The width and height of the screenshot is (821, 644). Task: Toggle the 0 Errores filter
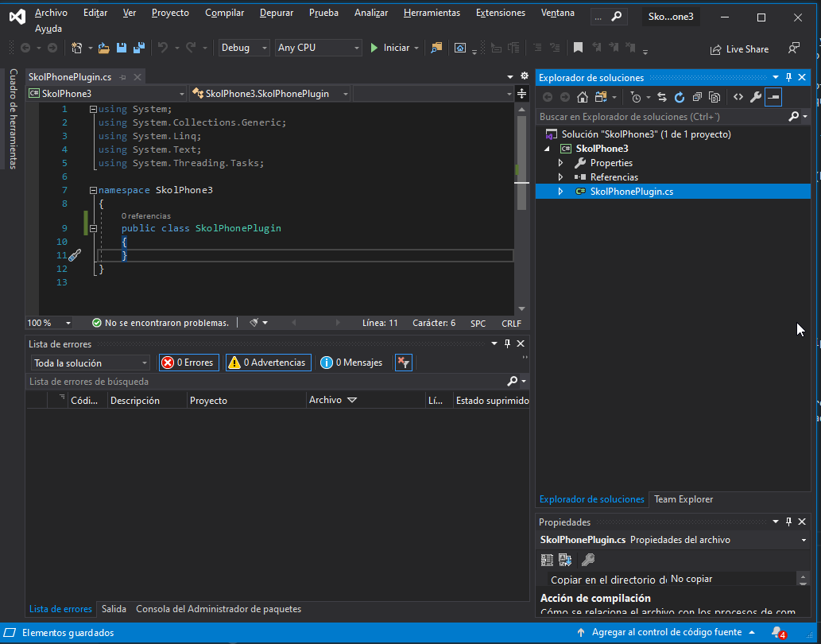tap(188, 363)
